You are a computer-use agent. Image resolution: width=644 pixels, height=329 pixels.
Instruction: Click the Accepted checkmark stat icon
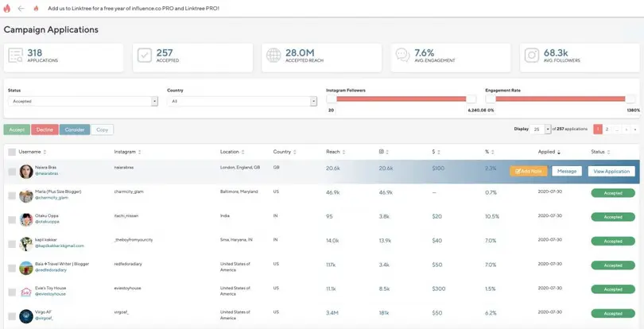(145, 56)
